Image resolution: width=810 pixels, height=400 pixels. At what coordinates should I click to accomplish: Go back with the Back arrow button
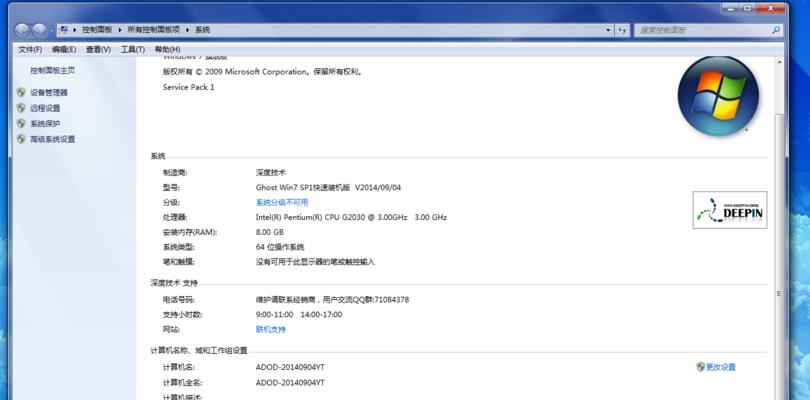[22, 30]
